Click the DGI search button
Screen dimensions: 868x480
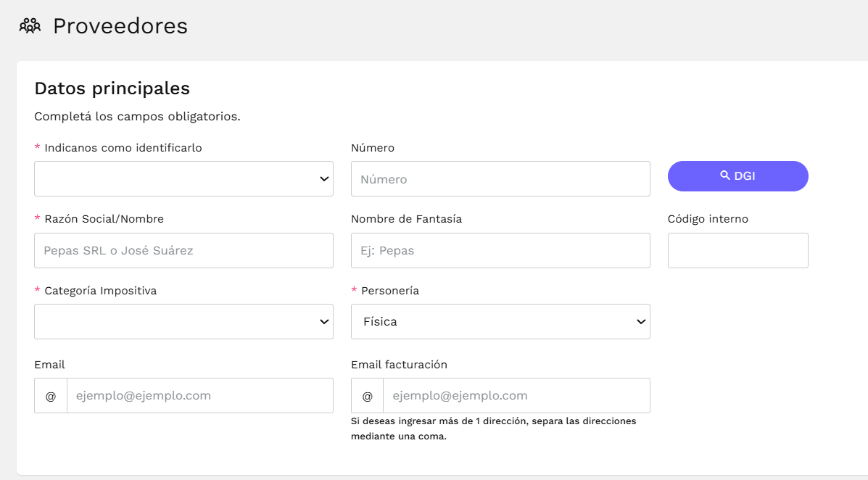738,176
